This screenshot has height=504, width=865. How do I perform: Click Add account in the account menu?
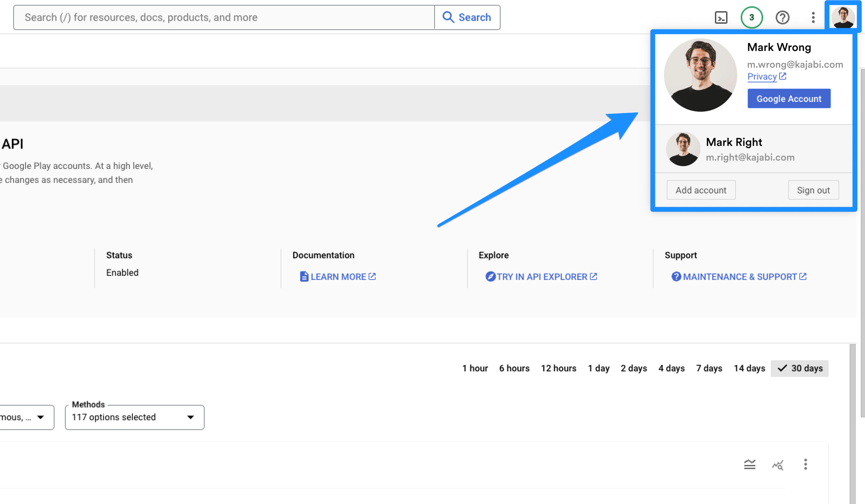(701, 190)
